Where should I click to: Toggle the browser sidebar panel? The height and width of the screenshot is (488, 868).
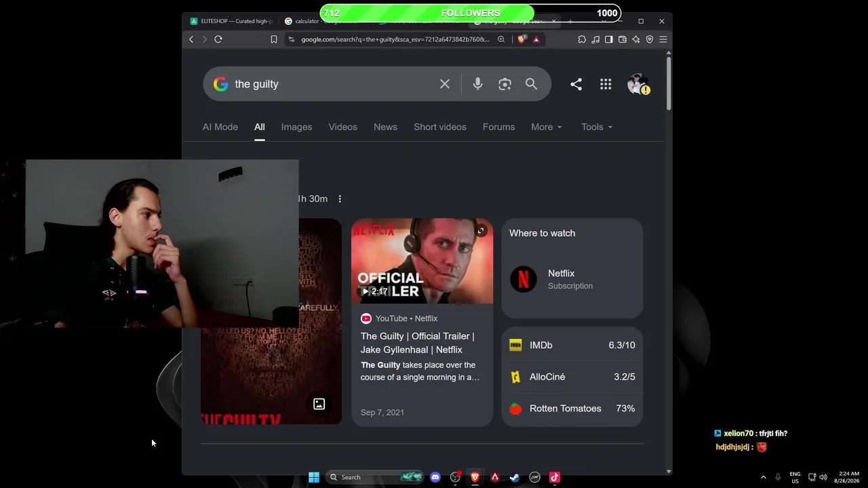click(609, 39)
